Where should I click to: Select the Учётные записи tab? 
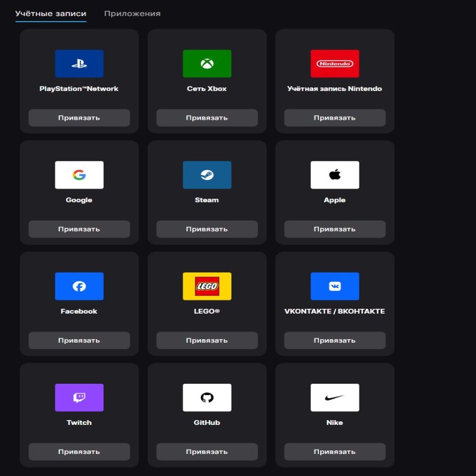(51, 14)
